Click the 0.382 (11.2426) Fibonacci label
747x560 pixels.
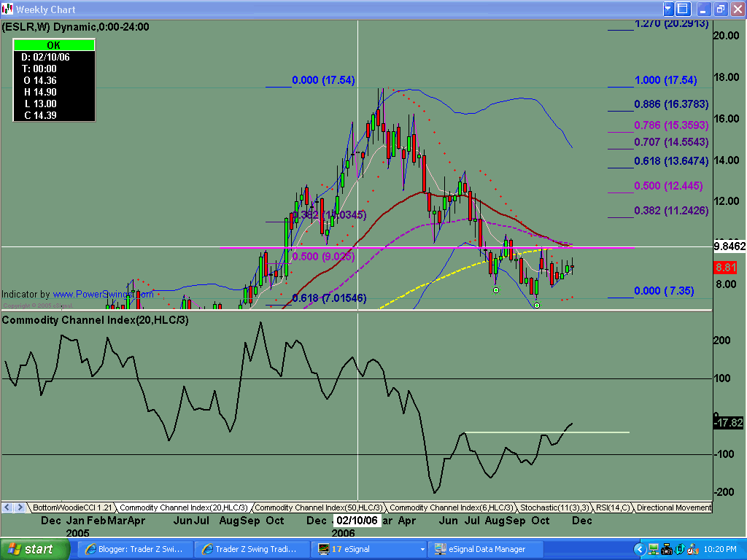[x=671, y=211]
